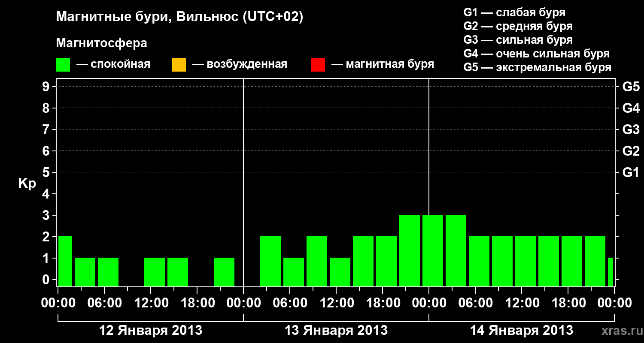Click the Kp 1 bar after 18:00 on 12 January
Screen dimensions: 644x343
pyautogui.click(x=224, y=272)
